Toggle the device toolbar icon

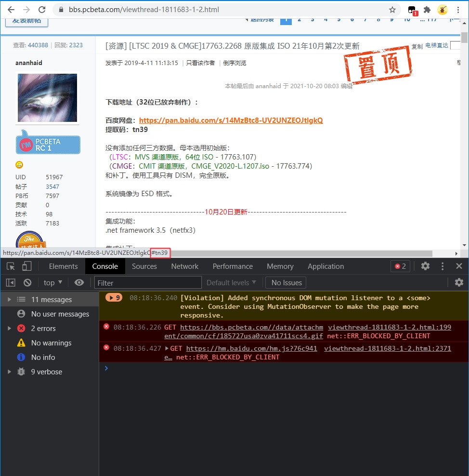[x=27, y=266]
